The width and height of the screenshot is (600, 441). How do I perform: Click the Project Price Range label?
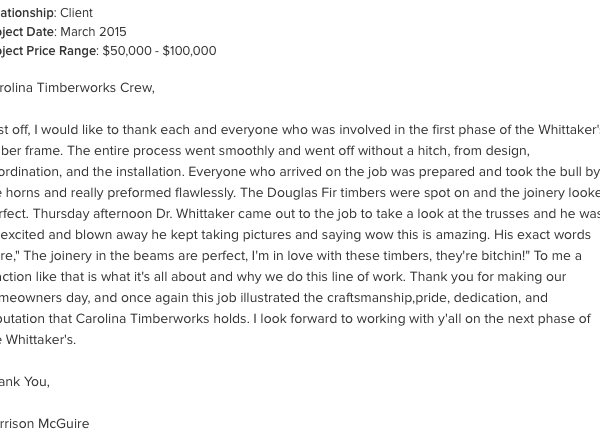(x=48, y=51)
